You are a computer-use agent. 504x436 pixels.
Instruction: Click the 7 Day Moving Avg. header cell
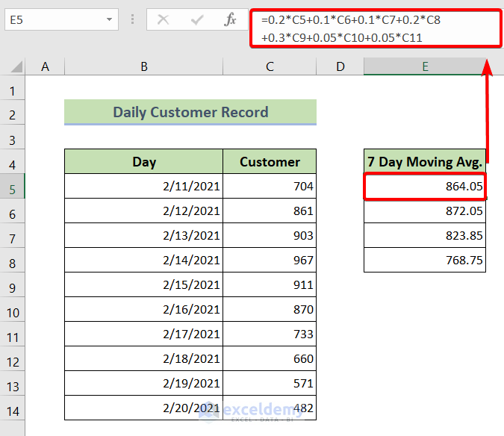pos(424,161)
